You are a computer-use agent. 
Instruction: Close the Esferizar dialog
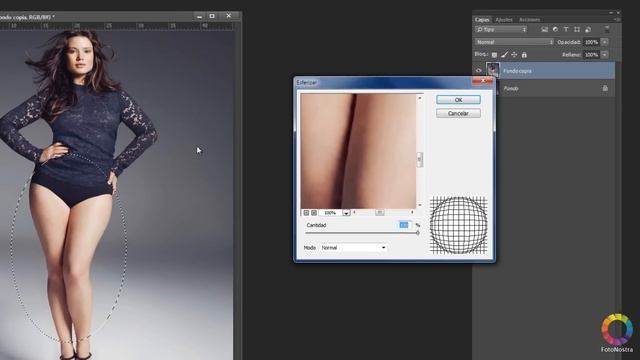click(x=483, y=81)
